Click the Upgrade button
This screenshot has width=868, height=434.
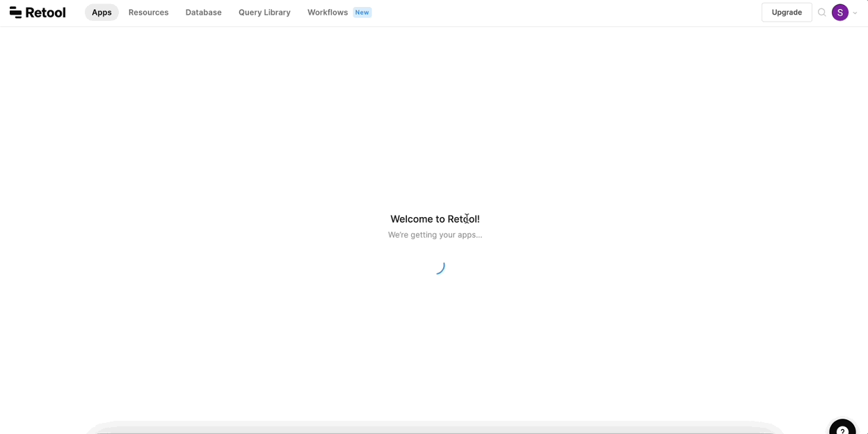pyautogui.click(x=787, y=13)
